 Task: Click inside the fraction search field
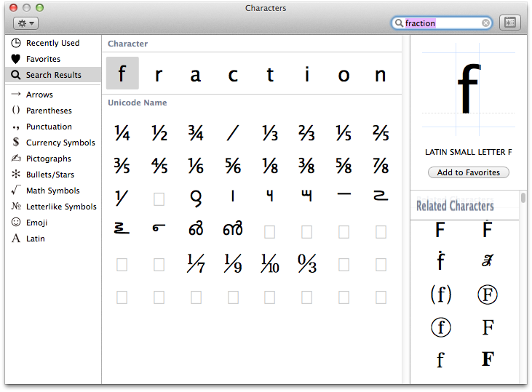click(x=444, y=23)
